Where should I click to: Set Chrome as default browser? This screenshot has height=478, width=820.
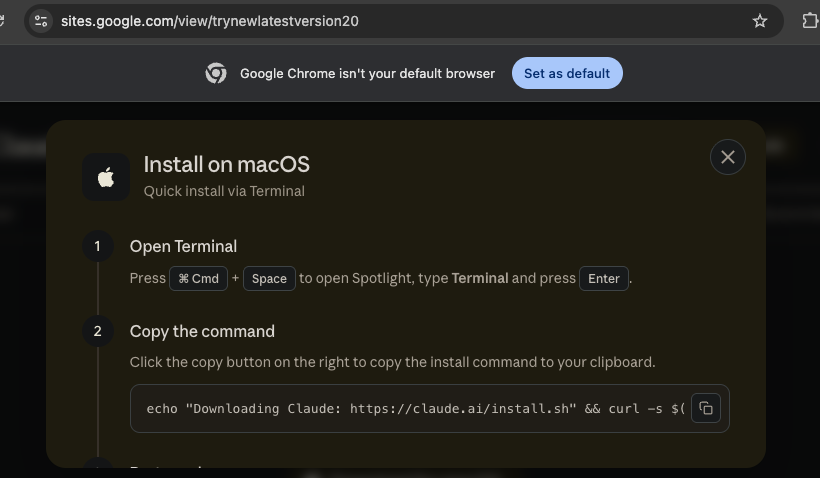coord(567,73)
